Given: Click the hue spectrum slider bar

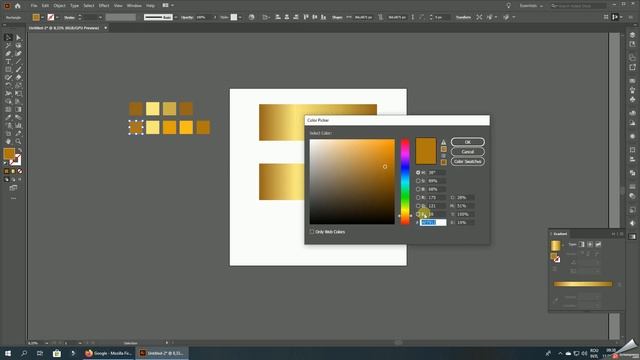Looking at the screenshot, I should click(405, 182).
